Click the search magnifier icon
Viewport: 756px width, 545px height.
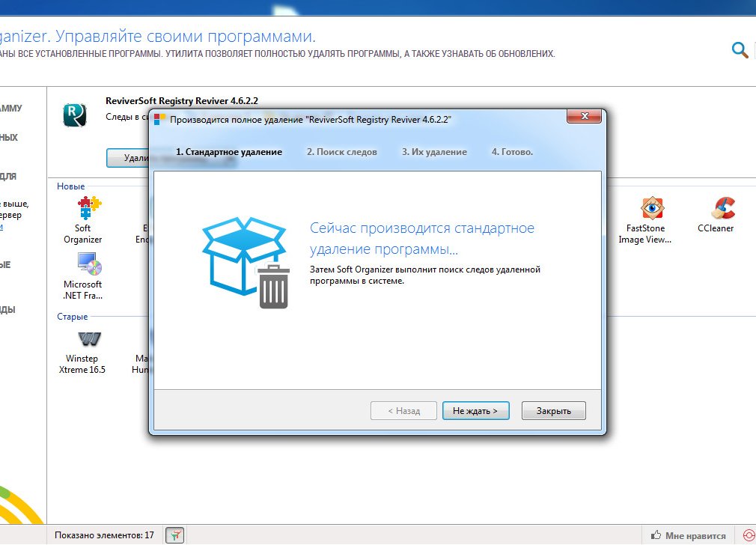(x=740, y=49)
